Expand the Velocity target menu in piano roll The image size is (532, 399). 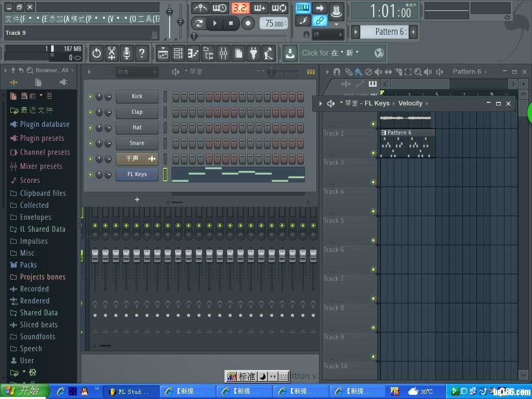click(427, 103)
